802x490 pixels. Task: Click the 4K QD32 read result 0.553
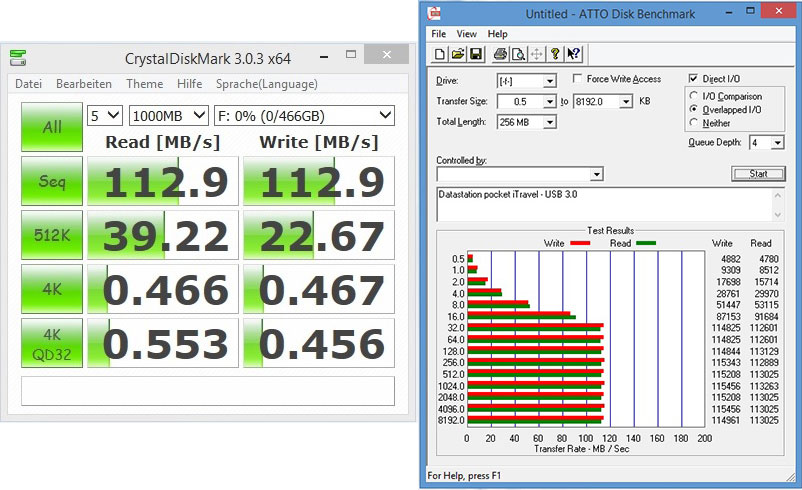tap(163, 343)
